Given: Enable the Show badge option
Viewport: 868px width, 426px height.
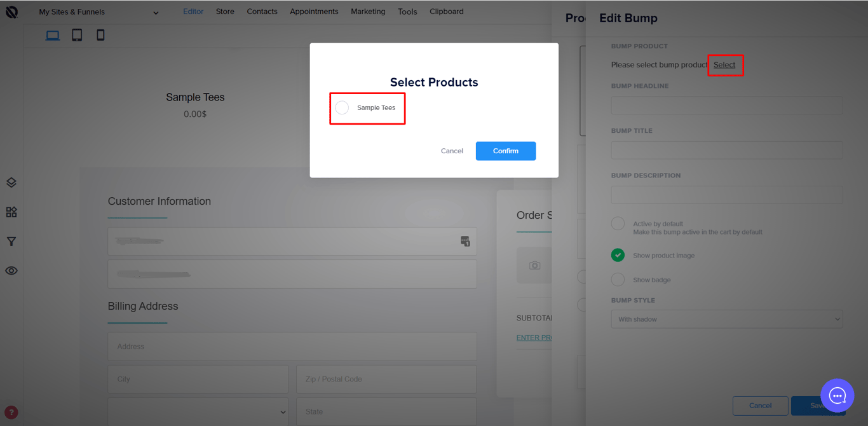Looking at the screenshot, I should [x=618, y=280].
